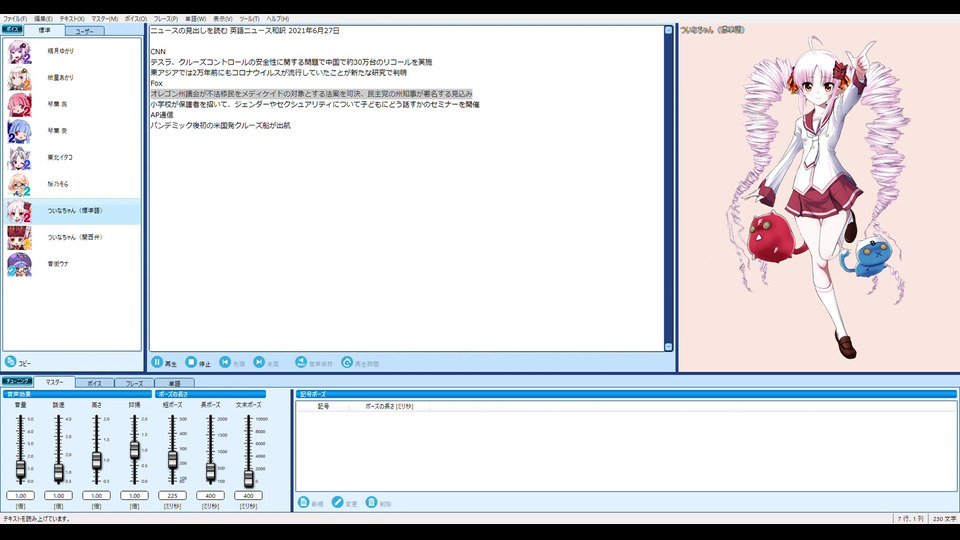The height and width of the screenshot is (540, 960).
Task: Select the ついなちゃん（関西弁） avatar icon
Action: [19, 238]
